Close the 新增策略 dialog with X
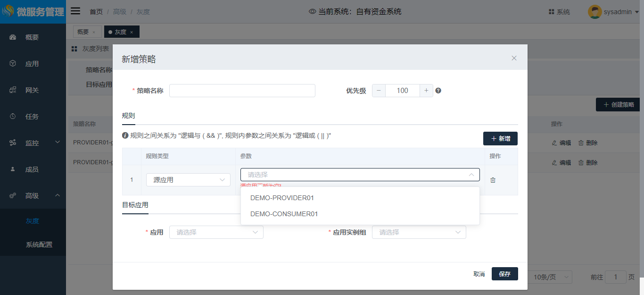Screen dimensions: 644x295 514,58
